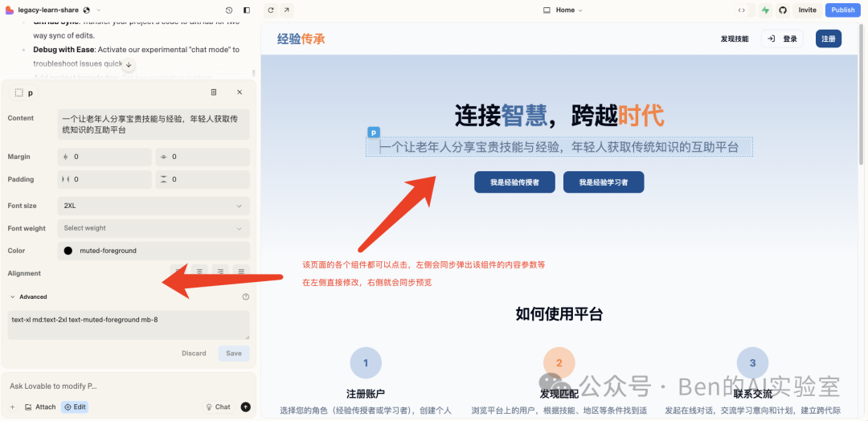This screenshot has width=868, height=421.
Task: Send message with black arrow button
Action: pyautogui.click(x=246, y=407)
